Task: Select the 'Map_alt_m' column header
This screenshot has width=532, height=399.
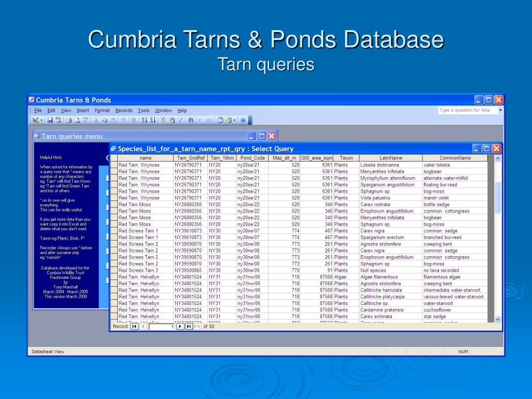Action: [284, 158]
